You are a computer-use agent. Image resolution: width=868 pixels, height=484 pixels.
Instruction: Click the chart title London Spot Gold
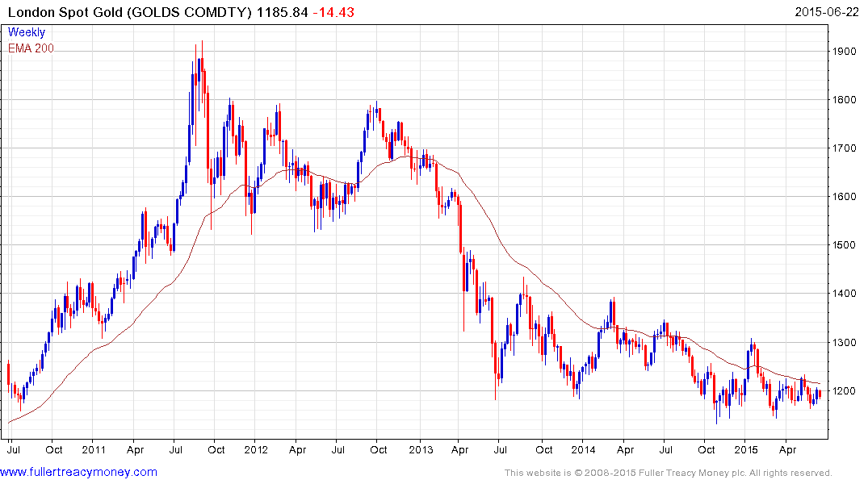click(x=65, y=12)
